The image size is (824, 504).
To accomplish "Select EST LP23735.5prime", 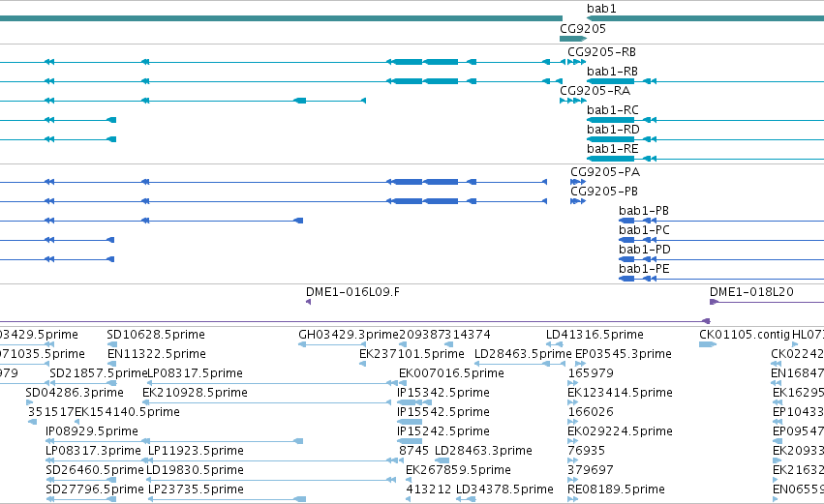I will [x=196, y=490].
